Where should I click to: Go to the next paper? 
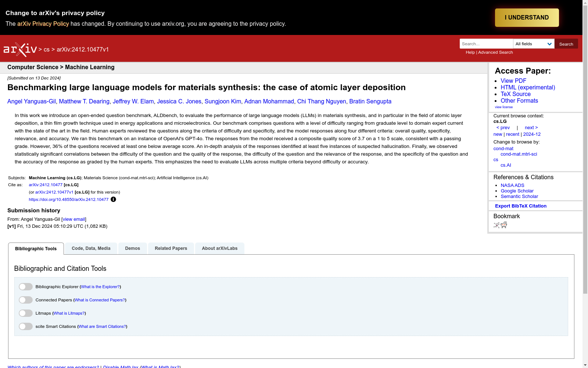point(531,128)
